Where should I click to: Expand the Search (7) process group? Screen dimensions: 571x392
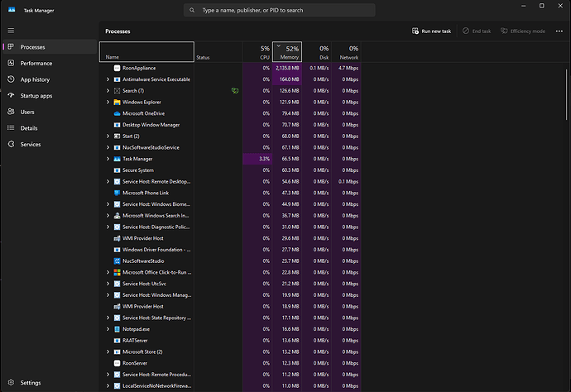pyautogui.click(x=108, y=90)
